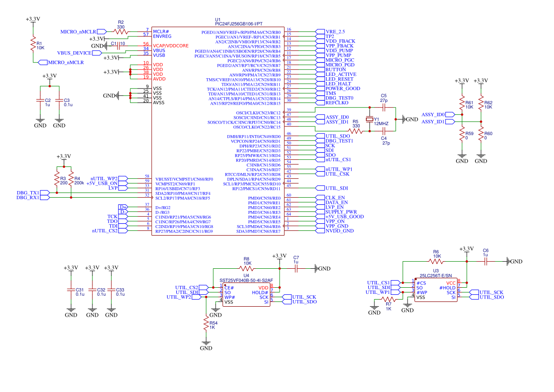Image resolution: width=554 pixels, height=392 pixels.
Task: Select decoupling capacitor C31
Action: click(x=71, y=290)
